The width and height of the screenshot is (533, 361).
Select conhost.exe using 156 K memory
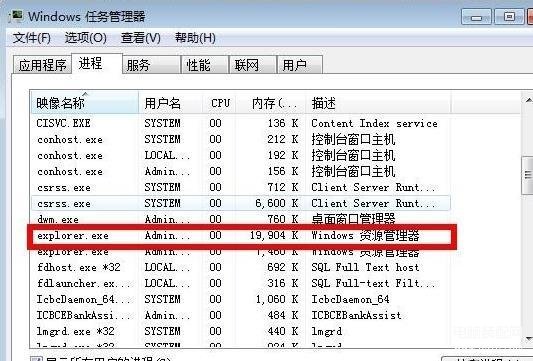tap(241, 171)
